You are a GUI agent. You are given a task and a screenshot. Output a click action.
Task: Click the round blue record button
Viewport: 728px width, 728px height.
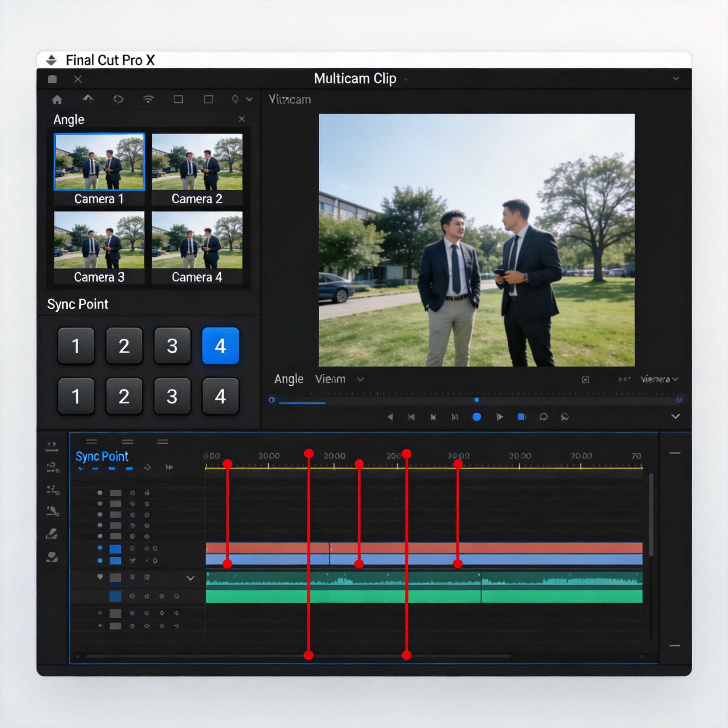pyautogui.click(x=477, y=417)
